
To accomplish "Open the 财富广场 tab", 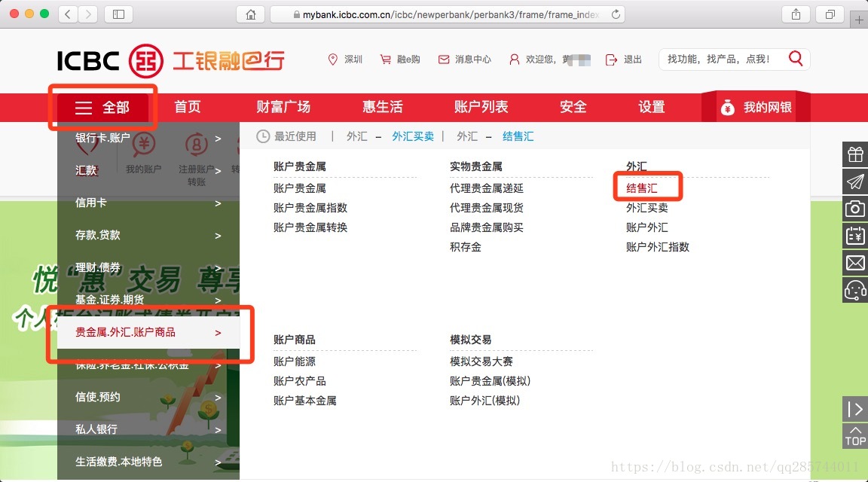I will click(x=283, y=107).
